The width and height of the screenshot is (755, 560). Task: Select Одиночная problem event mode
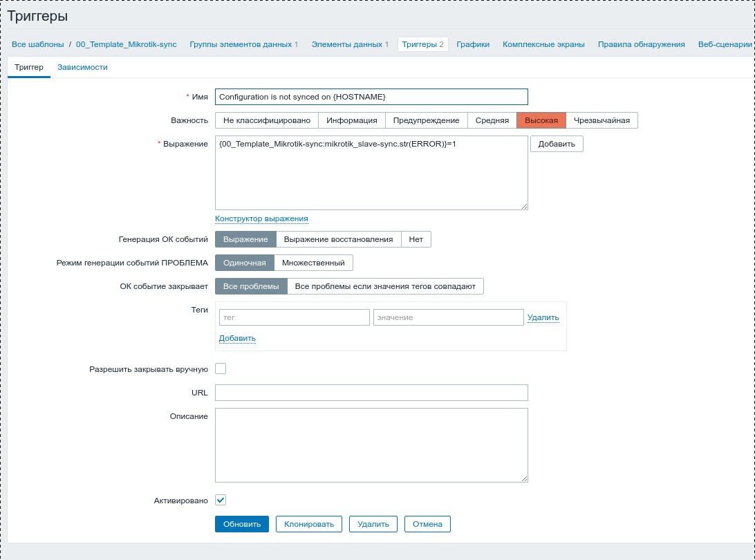(x=245, y=263)
